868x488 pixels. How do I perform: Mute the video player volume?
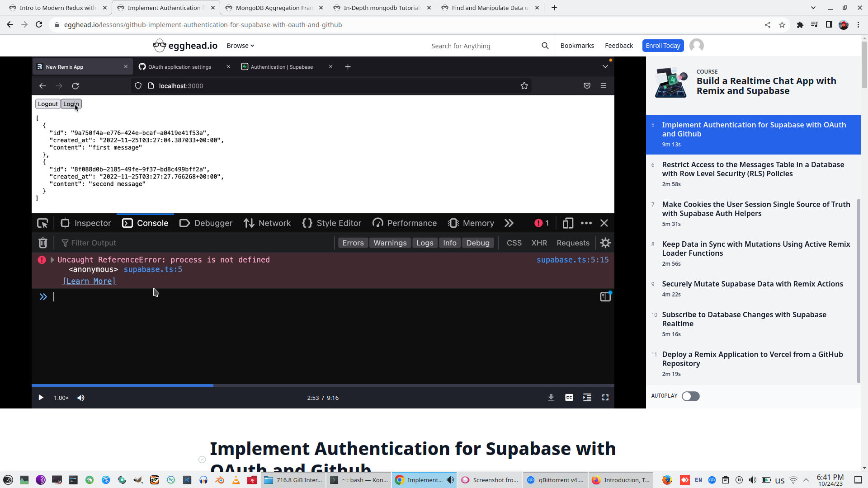(x=81, y=398)
